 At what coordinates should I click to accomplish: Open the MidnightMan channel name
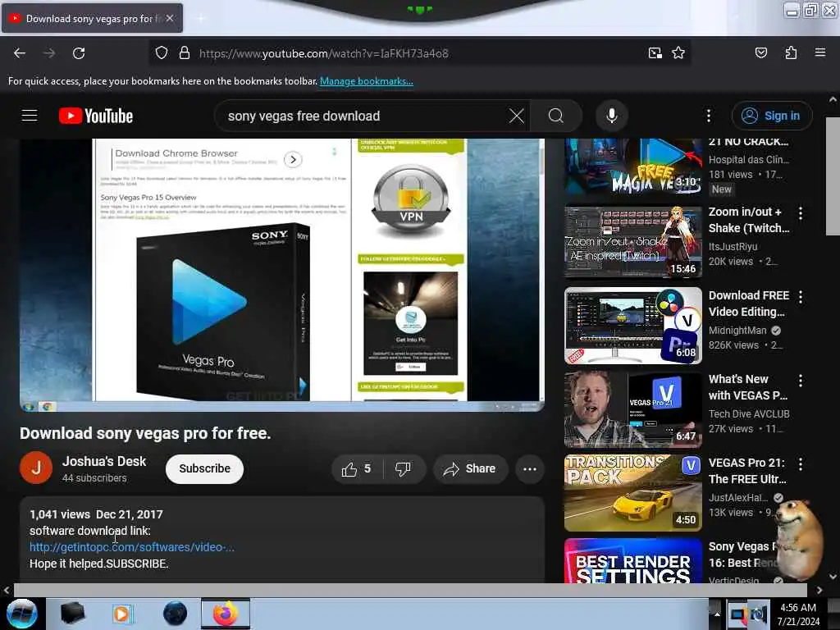(737, 330)
